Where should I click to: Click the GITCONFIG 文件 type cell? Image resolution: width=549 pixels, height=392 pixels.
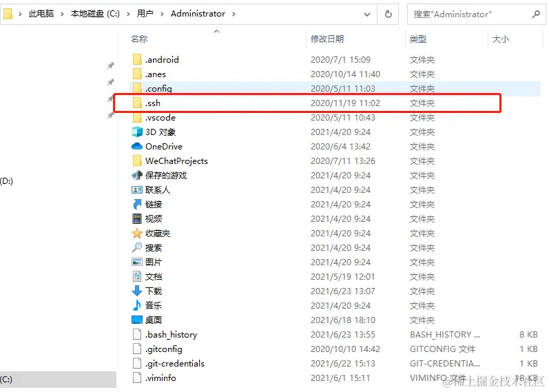[x=442, y=349]
